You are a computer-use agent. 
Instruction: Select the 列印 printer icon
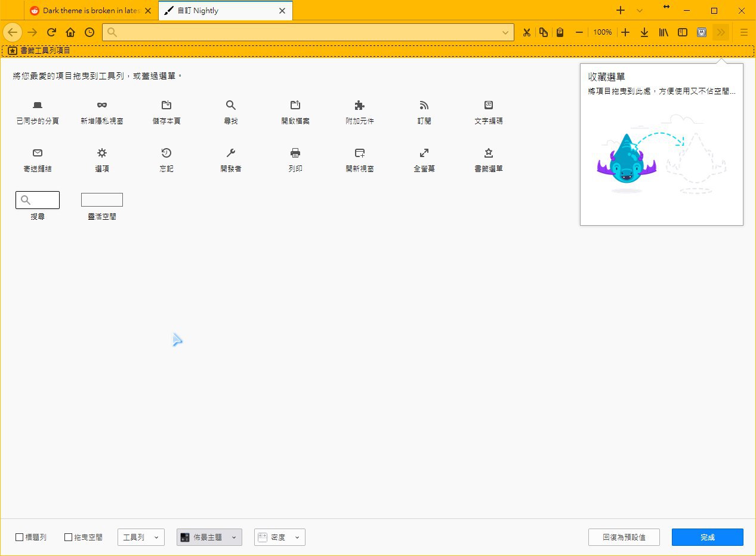295,153
